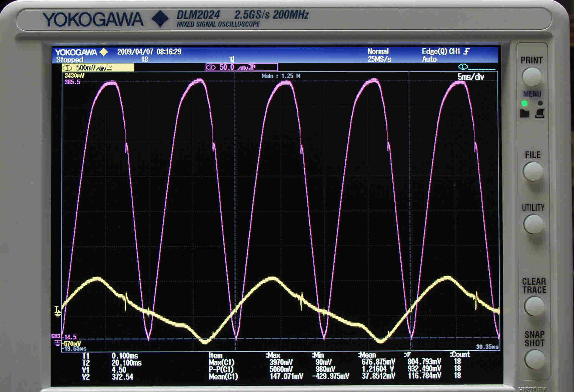Click the CH3 ground marker icon
This screenshot has height=392, width=574.
pyautogui.click(x=57, y=343)
